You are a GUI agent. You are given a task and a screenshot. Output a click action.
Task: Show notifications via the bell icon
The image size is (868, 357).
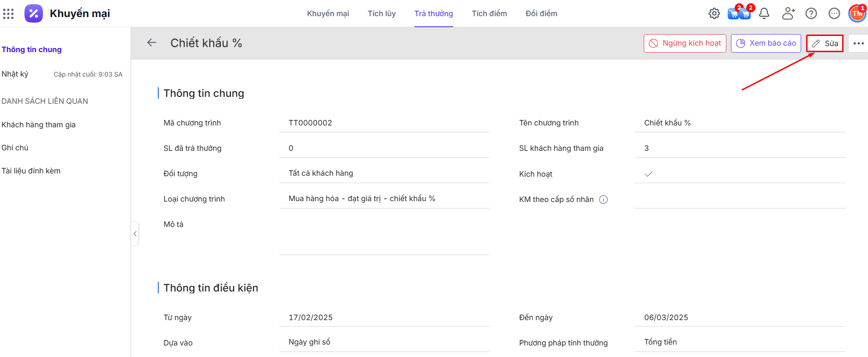pos(764,14)
